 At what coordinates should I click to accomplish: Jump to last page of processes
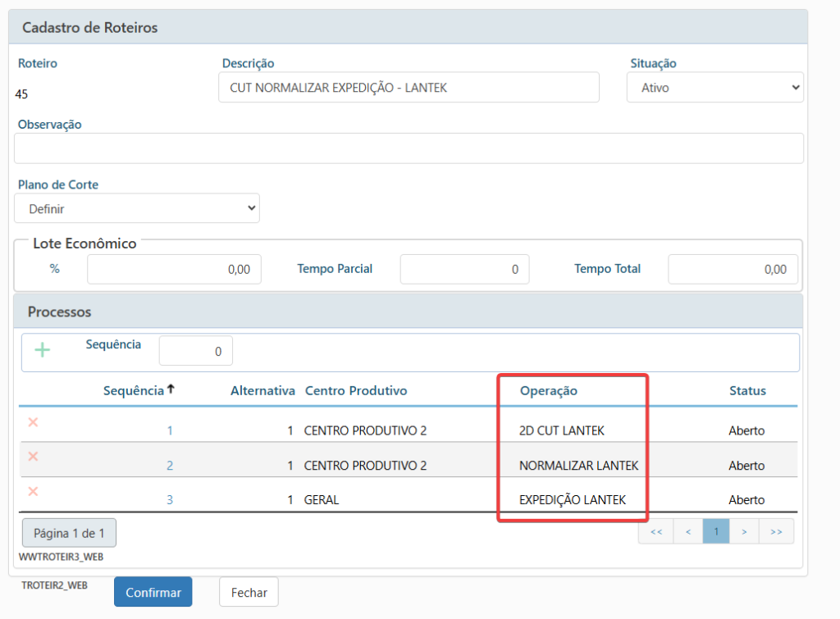coord(776,531)
